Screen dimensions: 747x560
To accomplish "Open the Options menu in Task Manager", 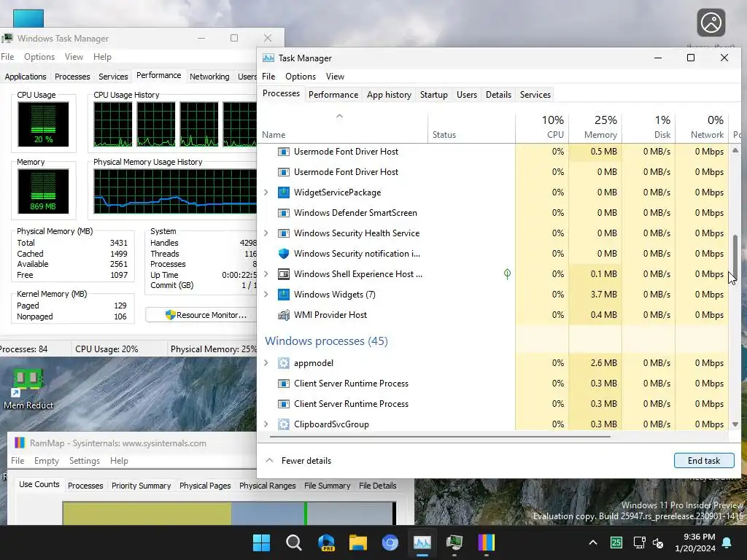I will pos(300,76).
